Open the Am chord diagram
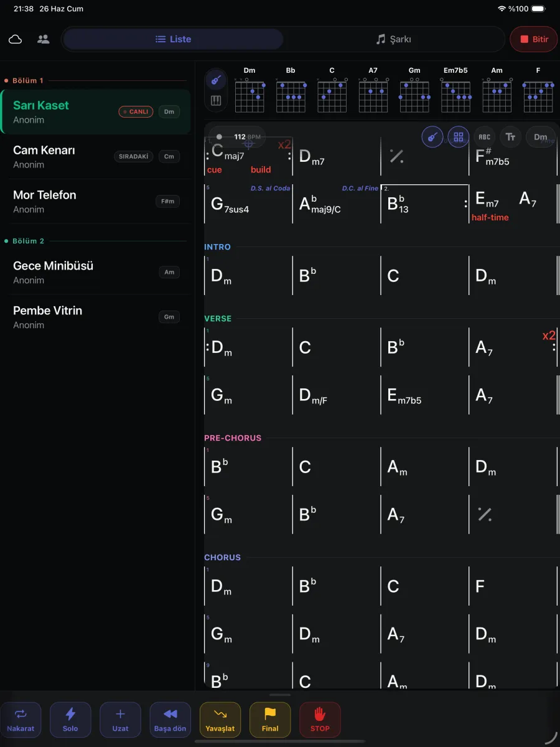This screenshot has width=560, height=747. tap(497, 90)
